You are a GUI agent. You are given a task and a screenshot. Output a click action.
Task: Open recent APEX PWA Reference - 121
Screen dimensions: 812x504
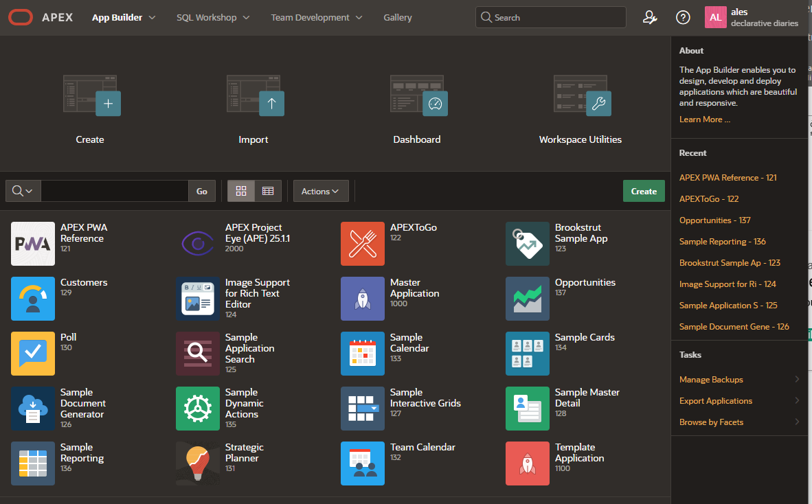click(x=728, y=177)
